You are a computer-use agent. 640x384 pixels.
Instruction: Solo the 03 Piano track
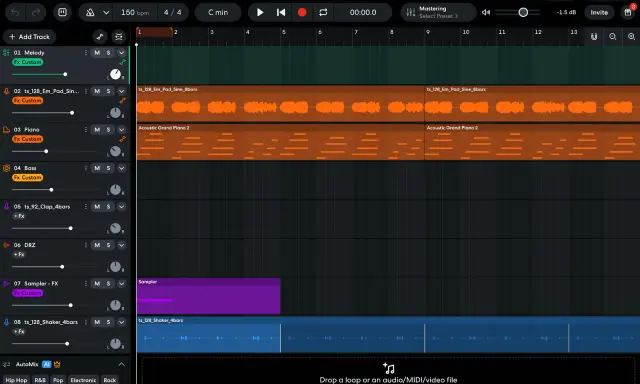108,129
